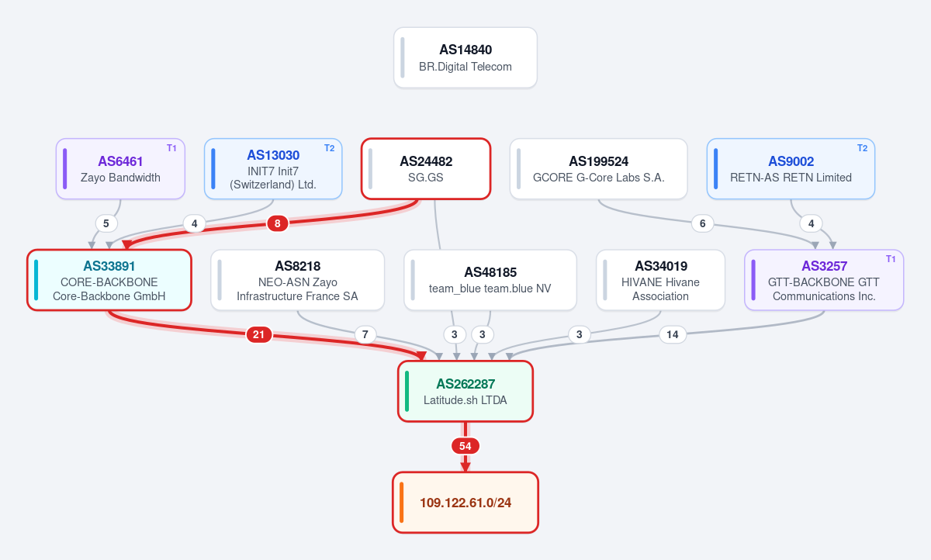The image size is (931, 560).
Task: Select the AS48185 team.blue NV node
Action: (x=490, y=280)
